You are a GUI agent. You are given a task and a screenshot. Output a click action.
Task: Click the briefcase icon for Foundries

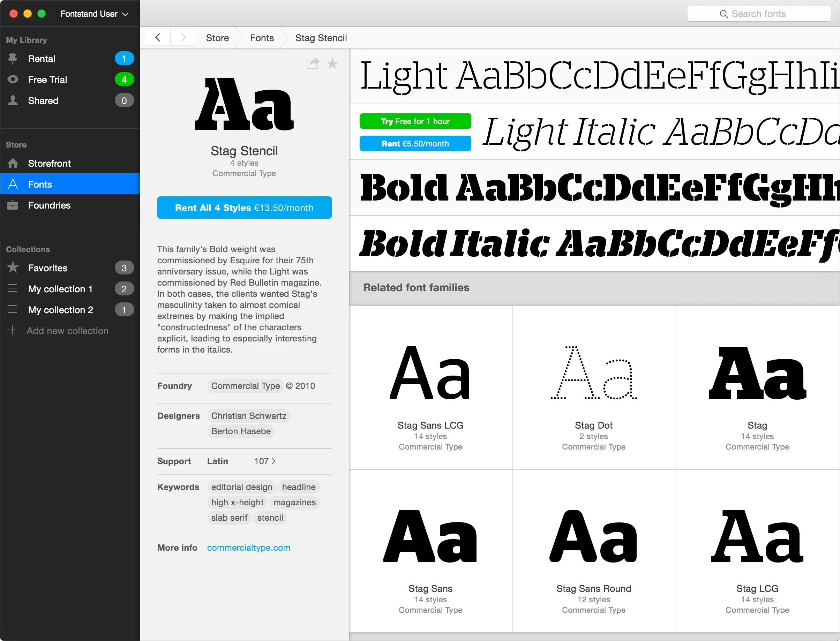pos(13,205)
